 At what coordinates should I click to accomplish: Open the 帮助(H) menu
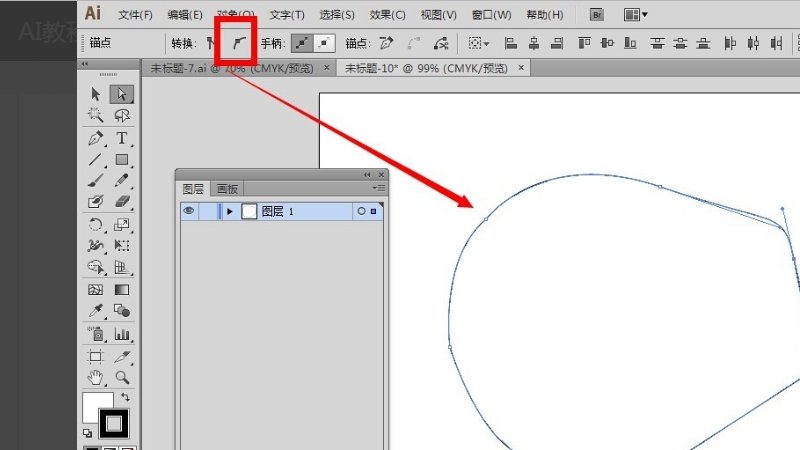[545, 15]
